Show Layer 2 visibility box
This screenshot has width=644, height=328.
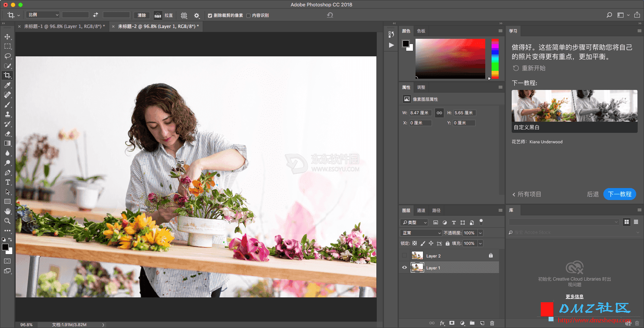pyautogui.click(x=404, y=256)
